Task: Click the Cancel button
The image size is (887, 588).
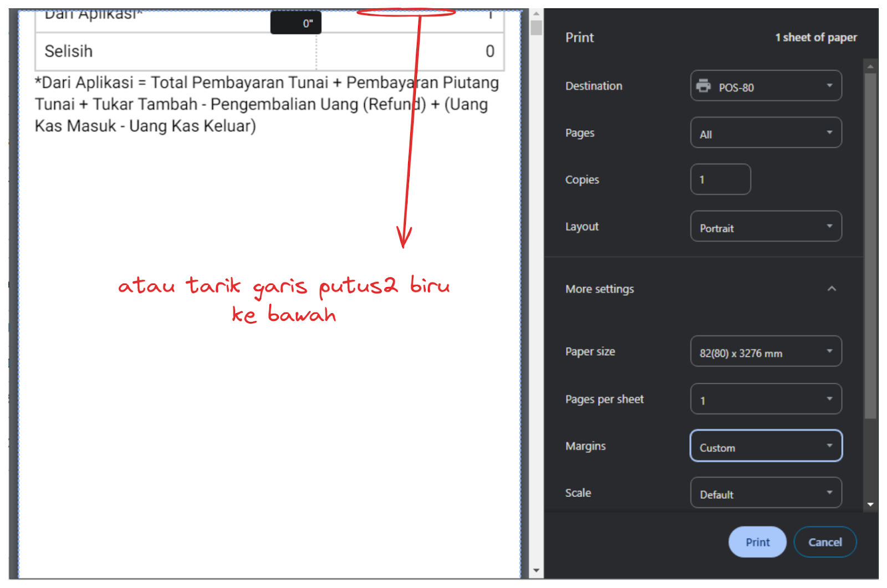Action: (824, 542)
